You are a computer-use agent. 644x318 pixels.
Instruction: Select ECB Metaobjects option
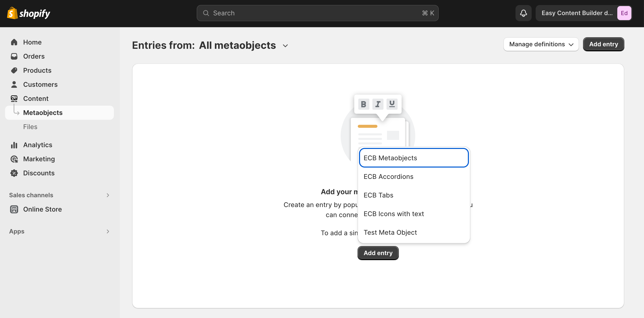(414, 158)
